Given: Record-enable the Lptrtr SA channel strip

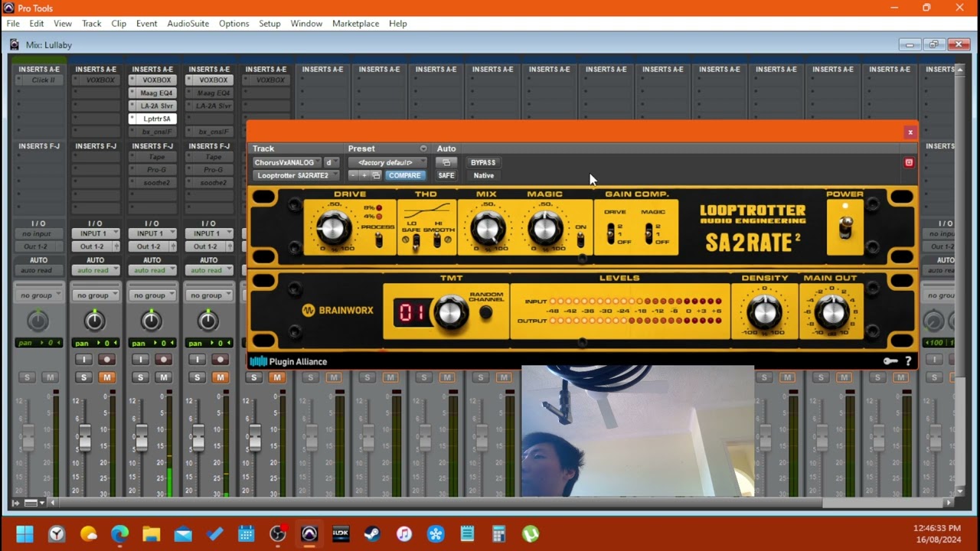Looking at the screenshot, I should [164, 359].
